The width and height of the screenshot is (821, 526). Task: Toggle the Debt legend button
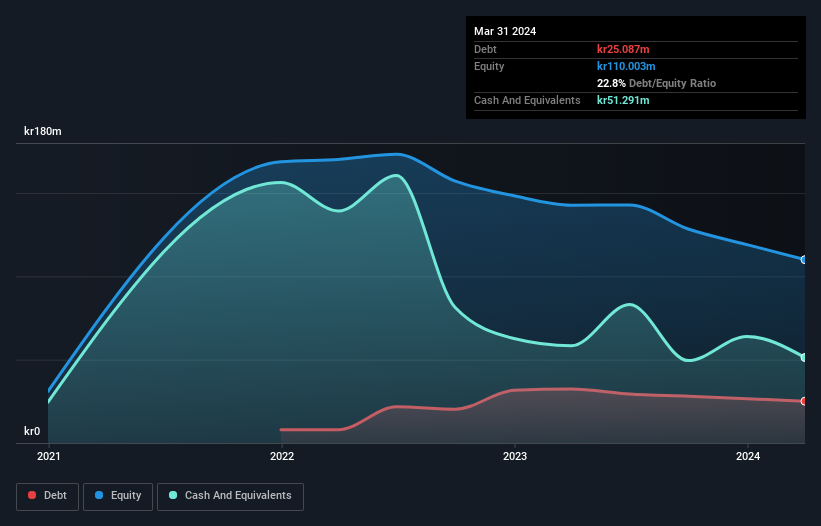click(47, 496)
